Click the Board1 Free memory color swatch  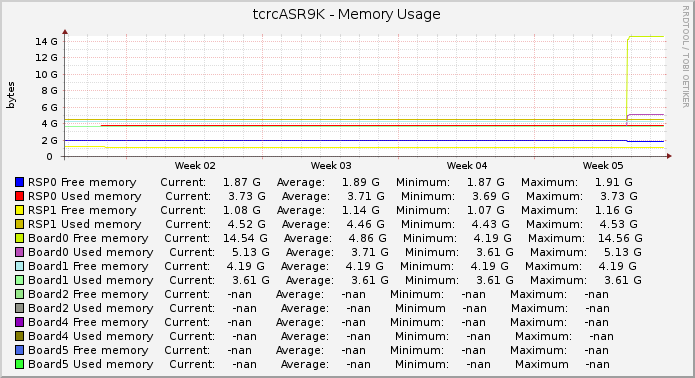coord(19,266)
